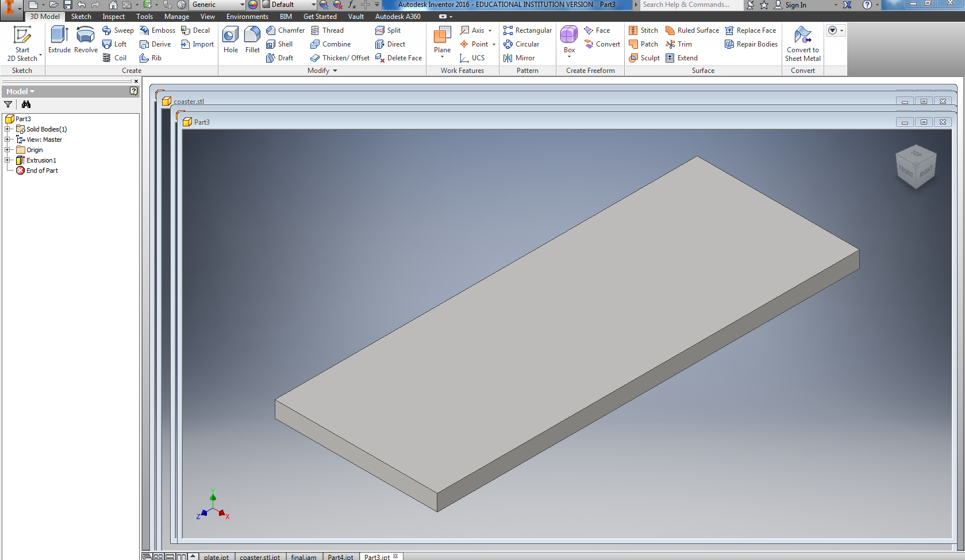965x560 pixels.
Task: Choose the Loft feature
Action: tap(114, 44)
